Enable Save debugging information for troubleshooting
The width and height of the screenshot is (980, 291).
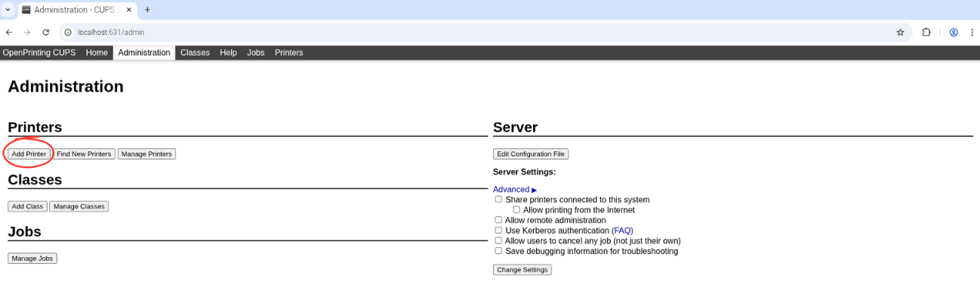pos(498,251)
